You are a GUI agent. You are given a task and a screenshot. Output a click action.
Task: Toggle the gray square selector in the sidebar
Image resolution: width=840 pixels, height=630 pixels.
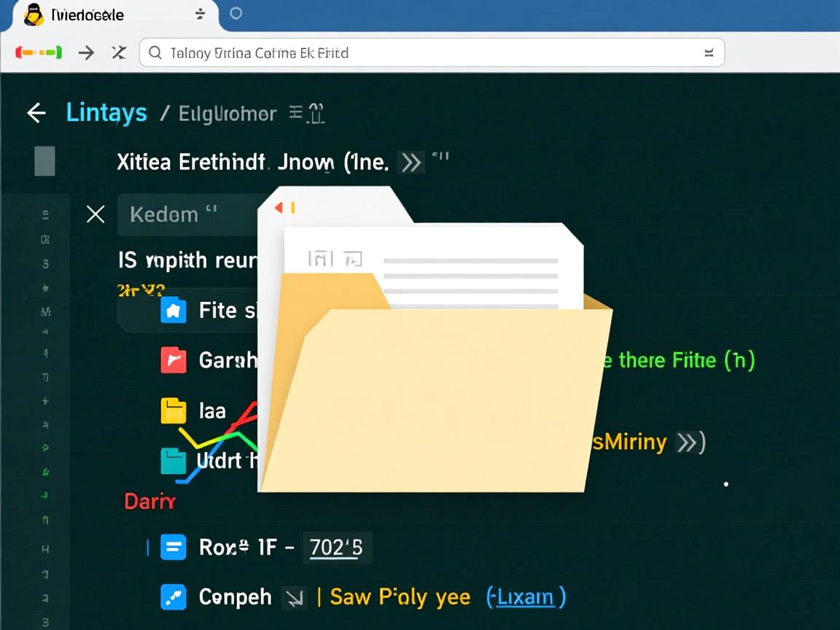(x=44, y=160)
